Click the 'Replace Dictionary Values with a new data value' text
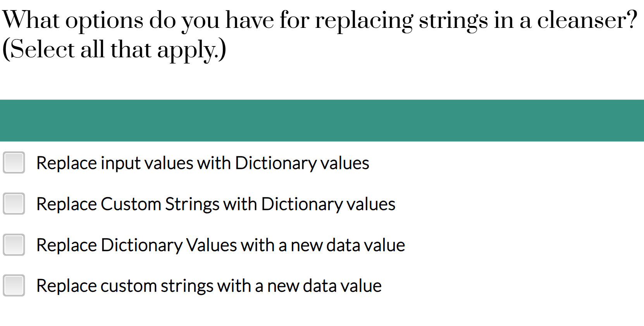 [220, 245]
